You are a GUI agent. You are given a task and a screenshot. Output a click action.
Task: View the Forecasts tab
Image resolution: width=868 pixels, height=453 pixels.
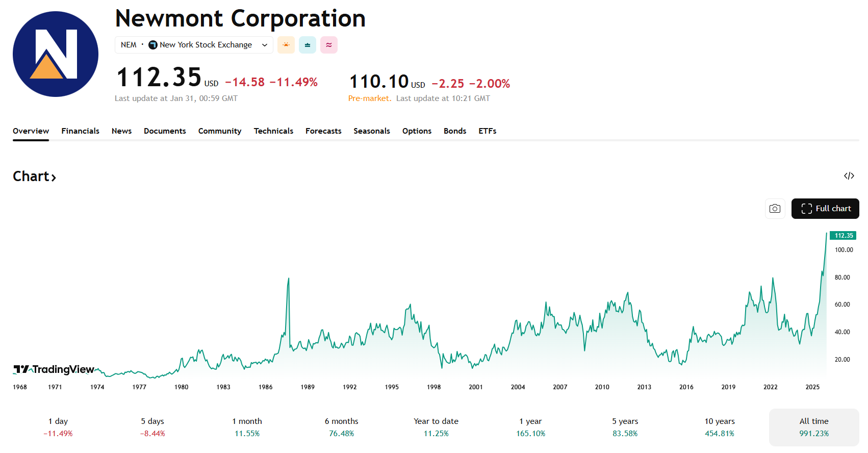click(x=323, y=131)
